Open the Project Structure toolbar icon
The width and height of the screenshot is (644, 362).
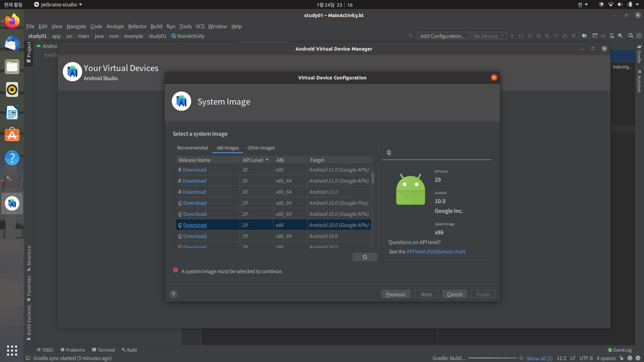(x=585, y=36)
